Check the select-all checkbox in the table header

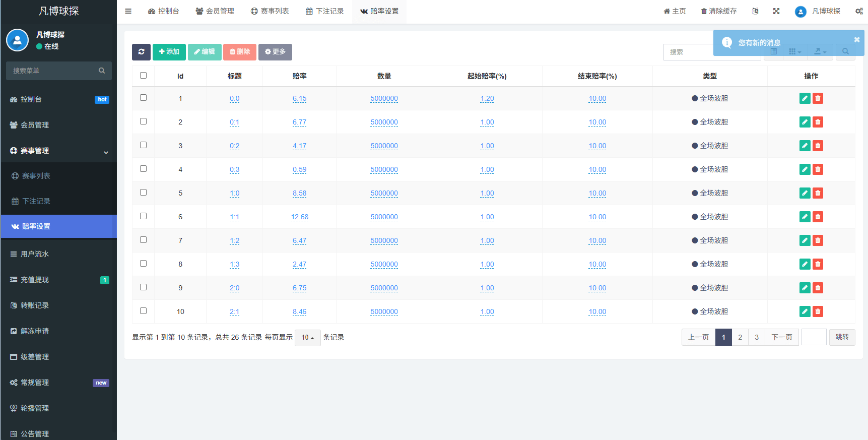[143, 76]
